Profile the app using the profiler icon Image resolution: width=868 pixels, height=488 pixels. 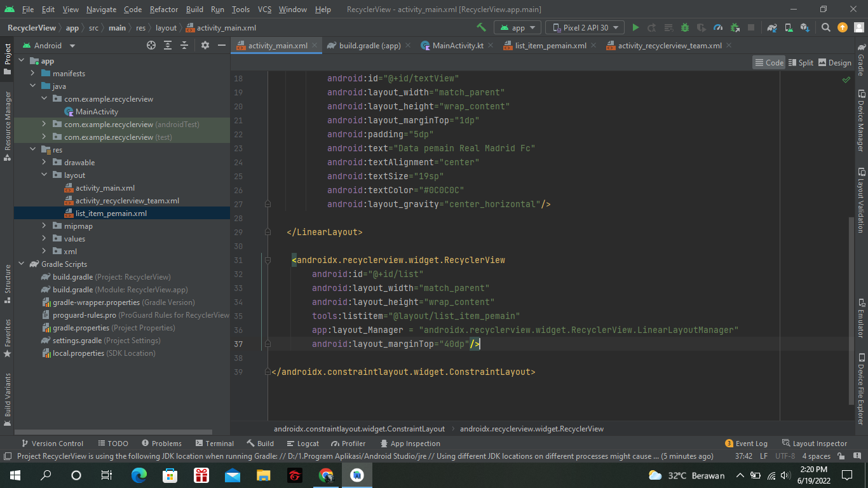point(717,27)
